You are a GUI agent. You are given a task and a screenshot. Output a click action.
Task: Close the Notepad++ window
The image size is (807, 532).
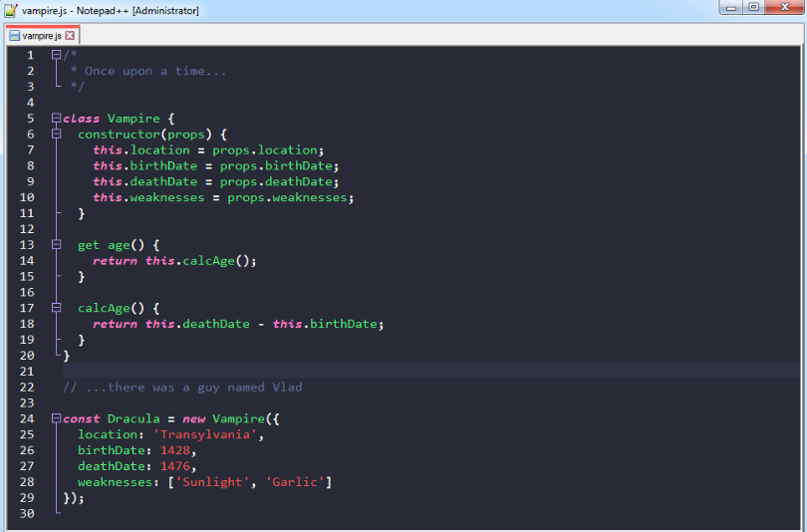(x=784, y=7)
